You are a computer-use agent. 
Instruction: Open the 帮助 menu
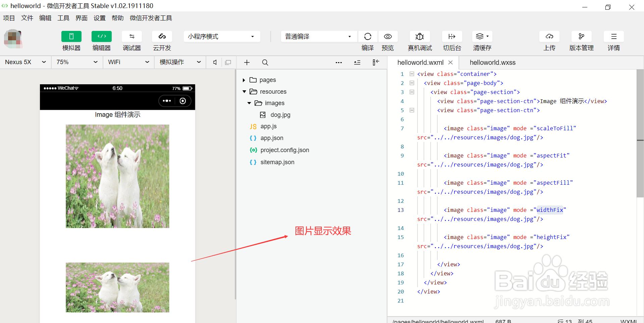pyautogui.click(x=118, y=18)
